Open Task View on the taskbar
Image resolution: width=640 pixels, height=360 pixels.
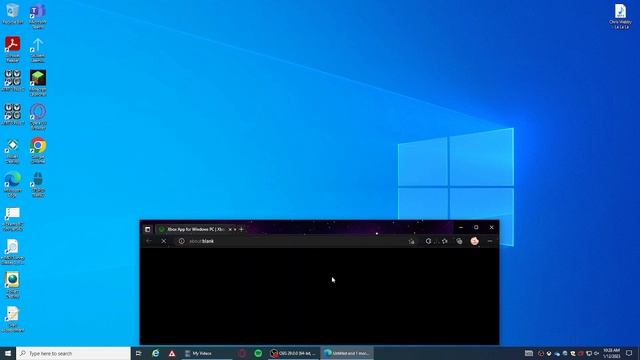coord(138,353)
